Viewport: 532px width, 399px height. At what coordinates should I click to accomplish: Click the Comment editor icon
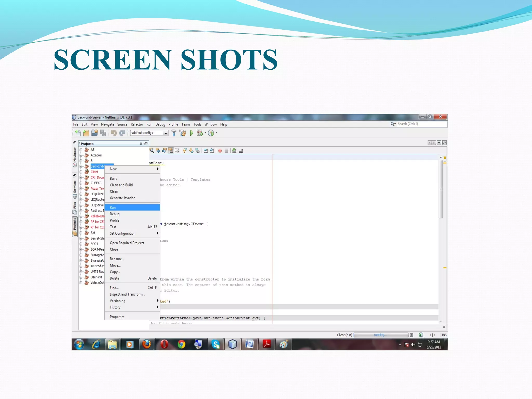tap(234, 151)
